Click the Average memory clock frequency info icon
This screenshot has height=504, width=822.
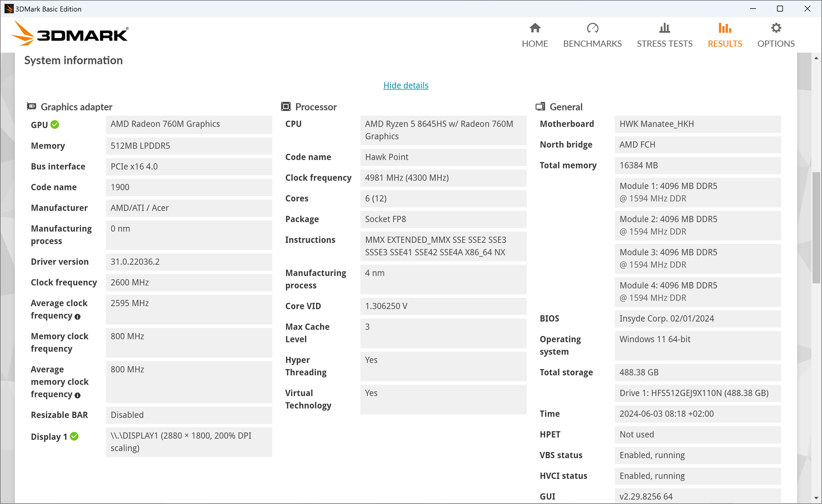pyautogui.click(x=78, y=395)
